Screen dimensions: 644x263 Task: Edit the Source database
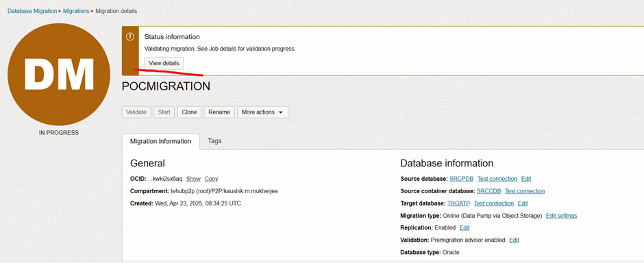(526, 179)
